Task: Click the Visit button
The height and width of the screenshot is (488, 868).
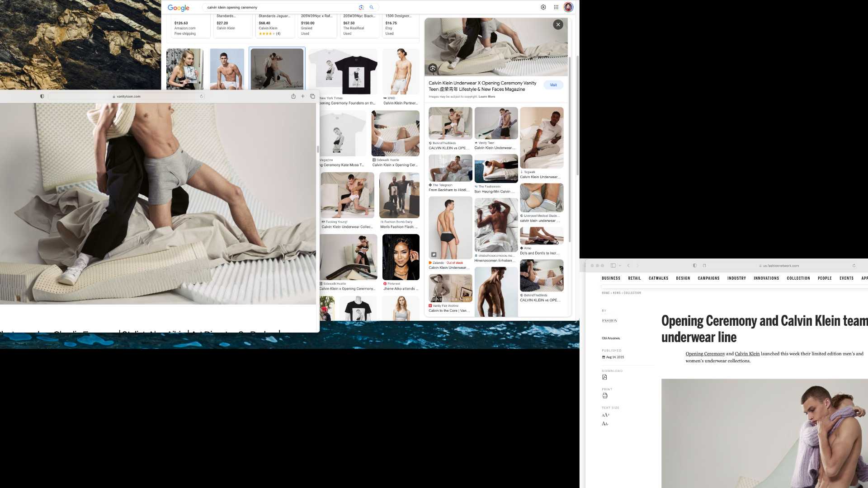Action: click(553, 85)
